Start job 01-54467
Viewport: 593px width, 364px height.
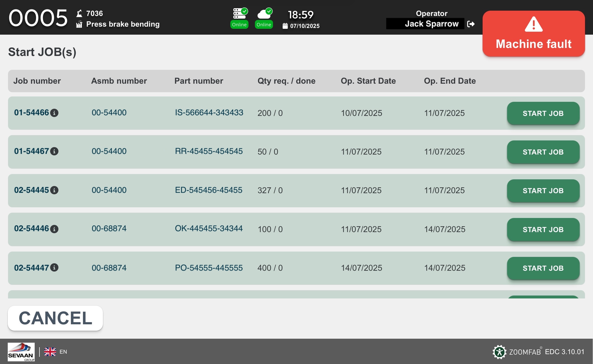point(543,152)
